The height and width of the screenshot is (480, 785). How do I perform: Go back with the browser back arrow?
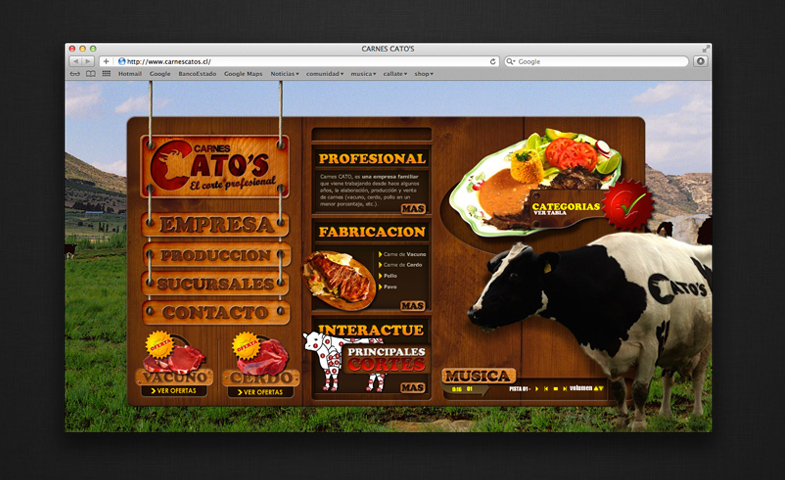[75, 61]
